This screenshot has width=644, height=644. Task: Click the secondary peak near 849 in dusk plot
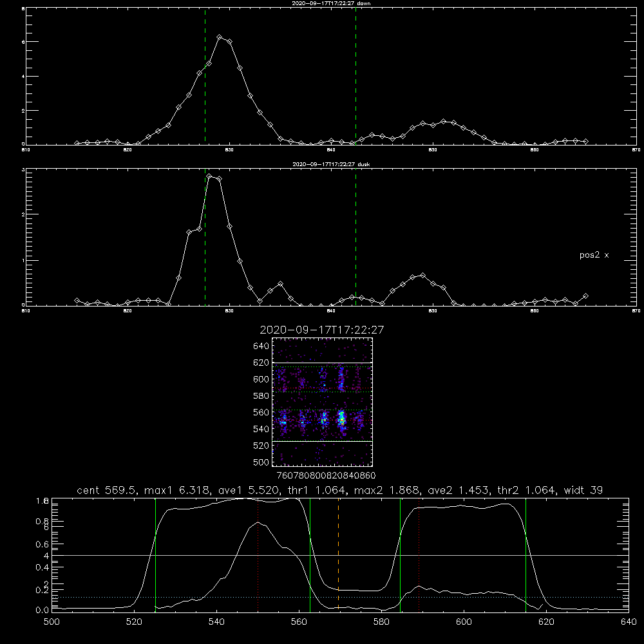(x=422, y=275)
